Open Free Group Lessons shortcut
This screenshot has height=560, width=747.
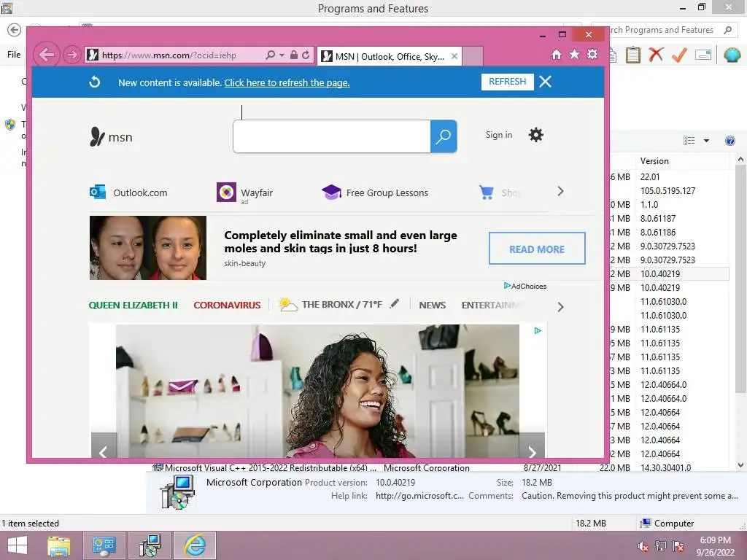point(375,192)
